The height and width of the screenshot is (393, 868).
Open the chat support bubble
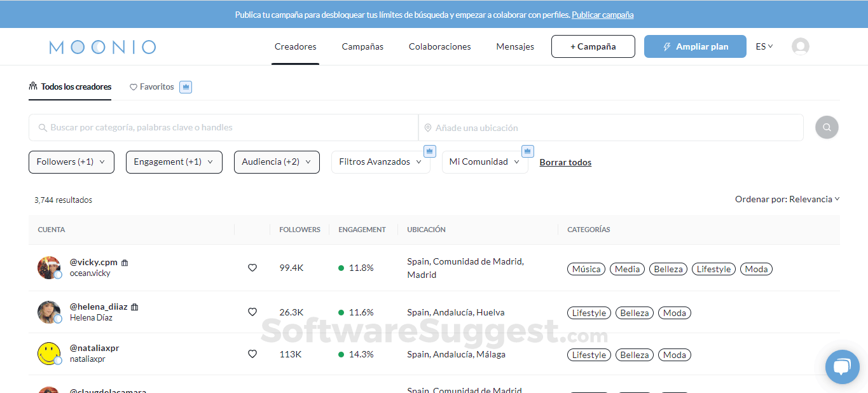pyautogui.click(x=842, y=366)
